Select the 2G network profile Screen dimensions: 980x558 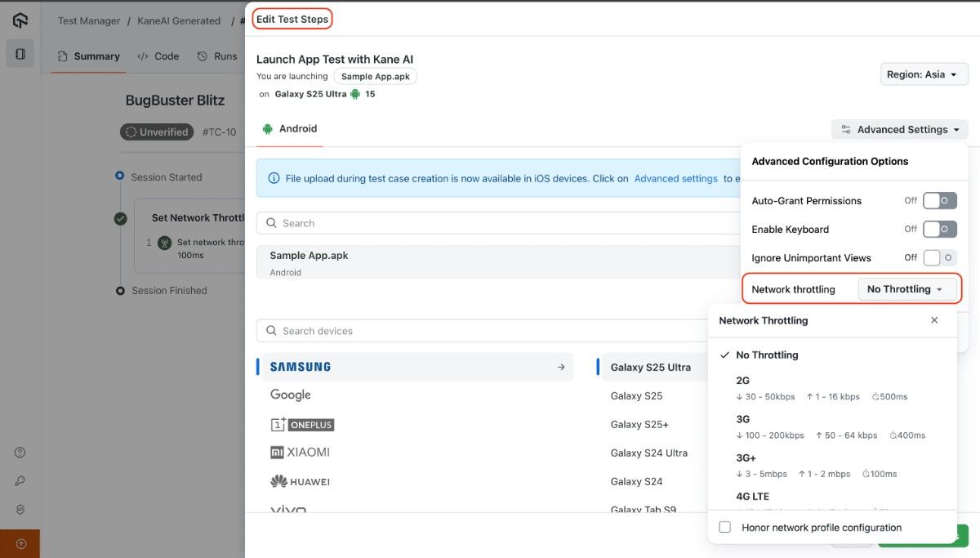(831, 388)
